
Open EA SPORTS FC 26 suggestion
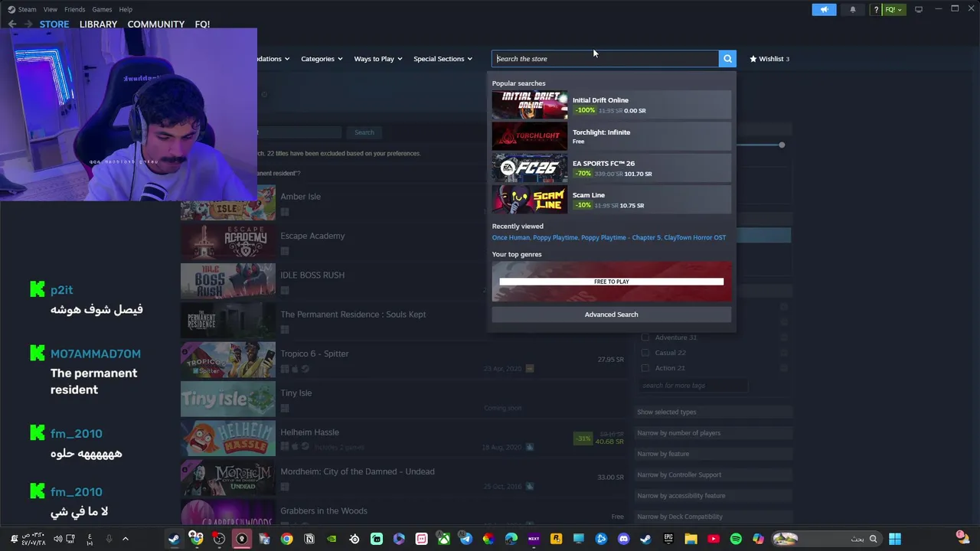click(611, 168)
